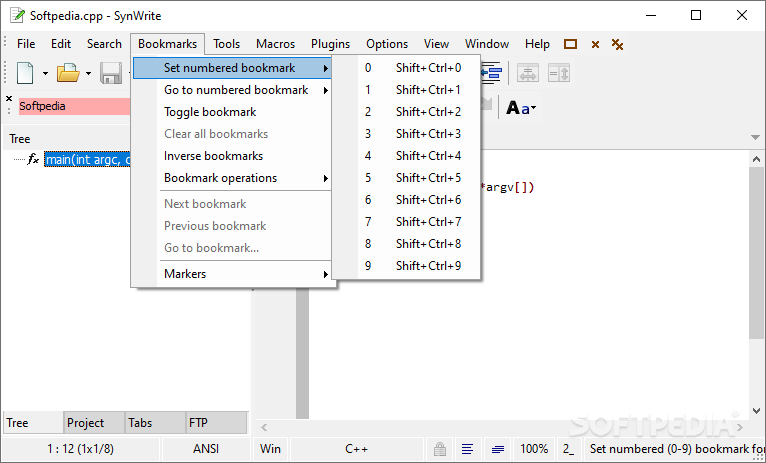766x463 pixels.
Task: Choose Inverse bookmarks menu item
Action: tap(233, 156)
